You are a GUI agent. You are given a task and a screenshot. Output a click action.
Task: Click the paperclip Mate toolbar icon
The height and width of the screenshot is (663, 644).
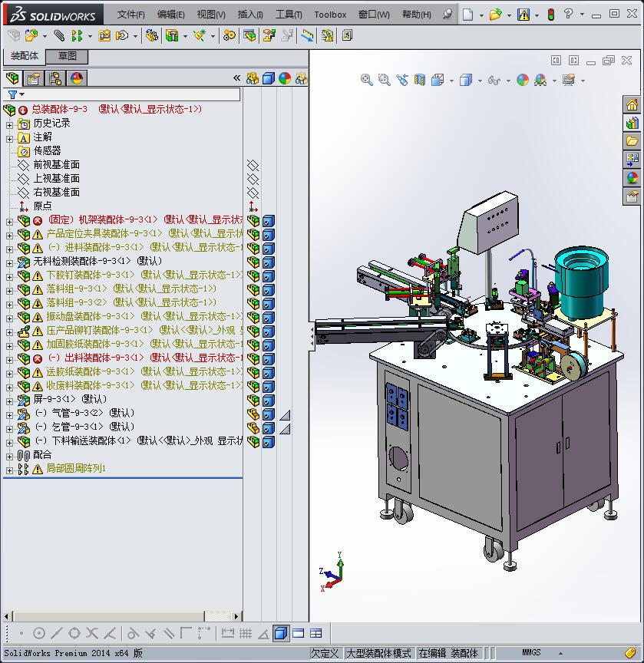click(59, 35)
